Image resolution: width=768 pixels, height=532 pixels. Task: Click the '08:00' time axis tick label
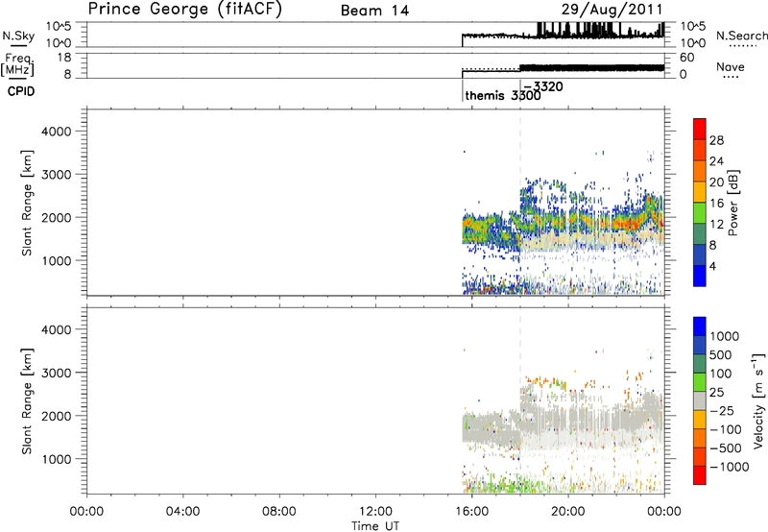pyautogui.click(x=279, y=512)
